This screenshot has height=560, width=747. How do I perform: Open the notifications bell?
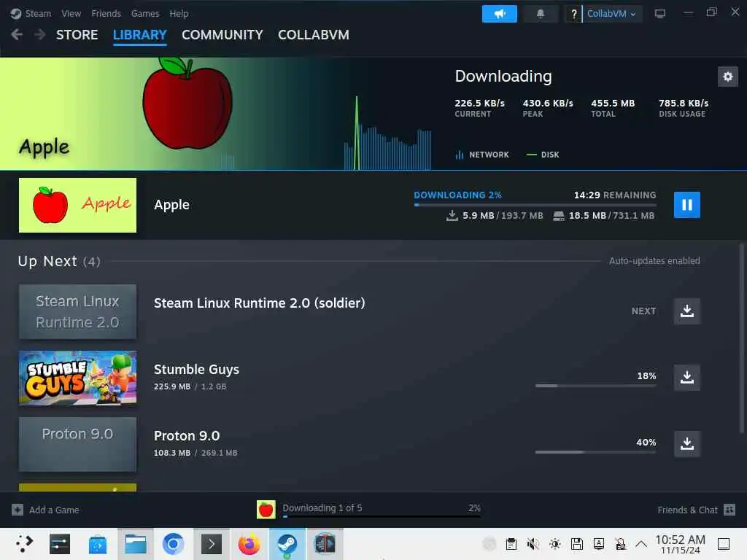pos(541,14)
